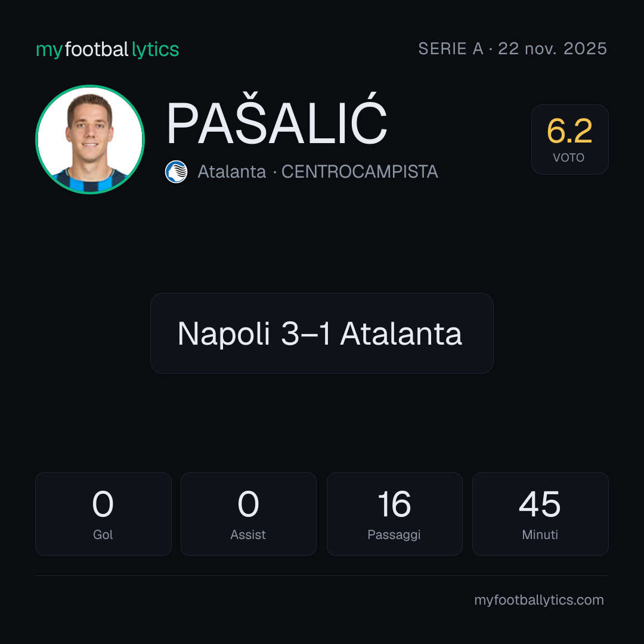Click the PAŠALIĆ player name heading
The image size is (644, 644).
click(x=277, y=119)
